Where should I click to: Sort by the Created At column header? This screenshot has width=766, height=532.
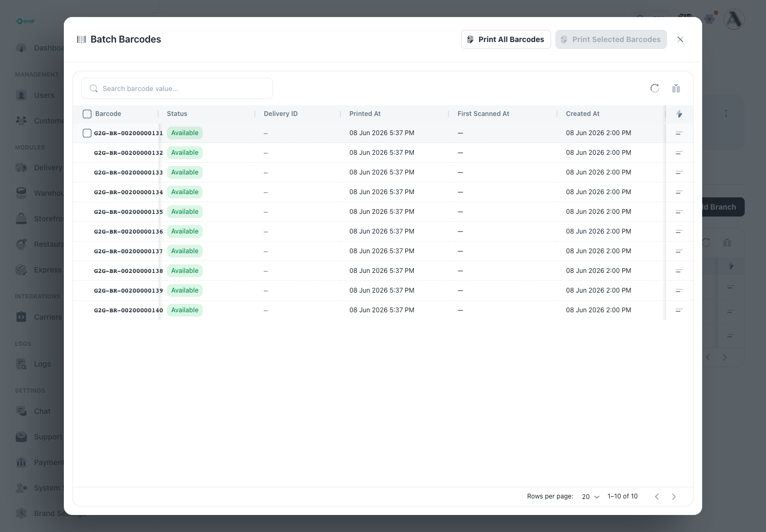tap(582, 114)
